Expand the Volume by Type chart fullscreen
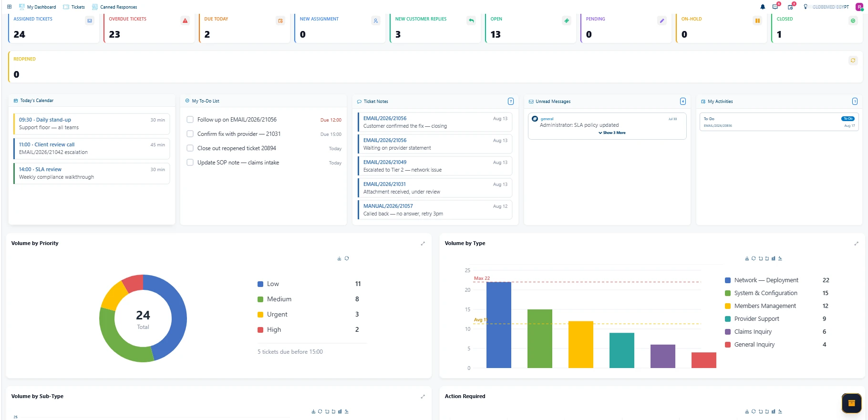 (856, 244)
